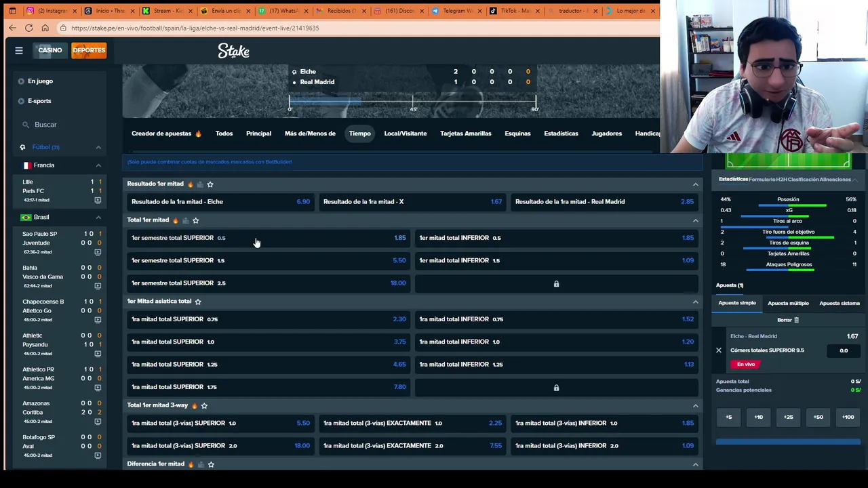Click the match timeline progress bar

pos(412,101)
